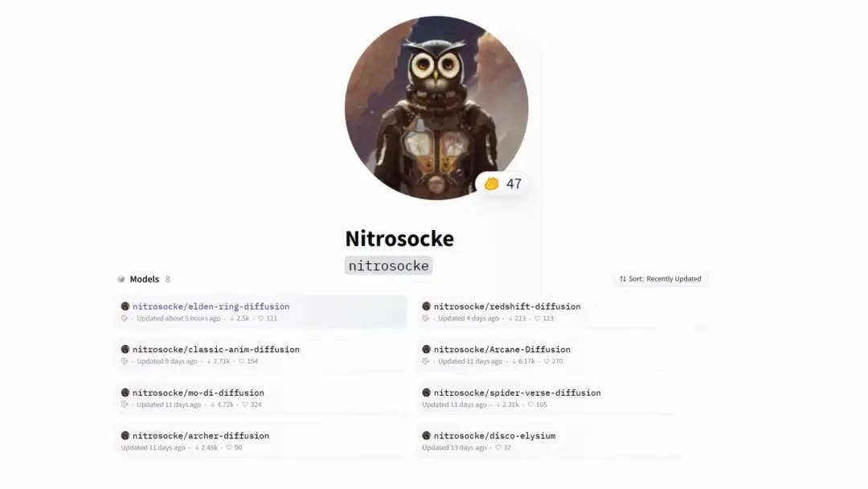Viewport: 868px width, 489px height.
Task: Open nitrosocke/elden-ring-diffusion model link
Action: pos(211,306)
